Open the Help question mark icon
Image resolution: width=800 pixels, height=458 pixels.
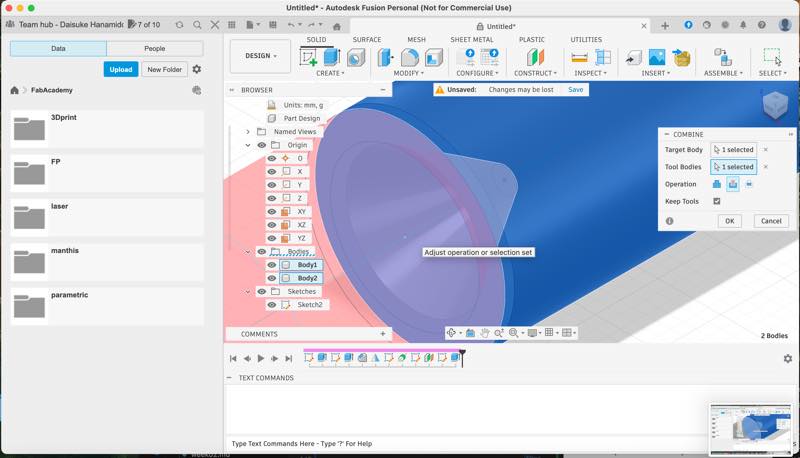click(x=762, y=24)
